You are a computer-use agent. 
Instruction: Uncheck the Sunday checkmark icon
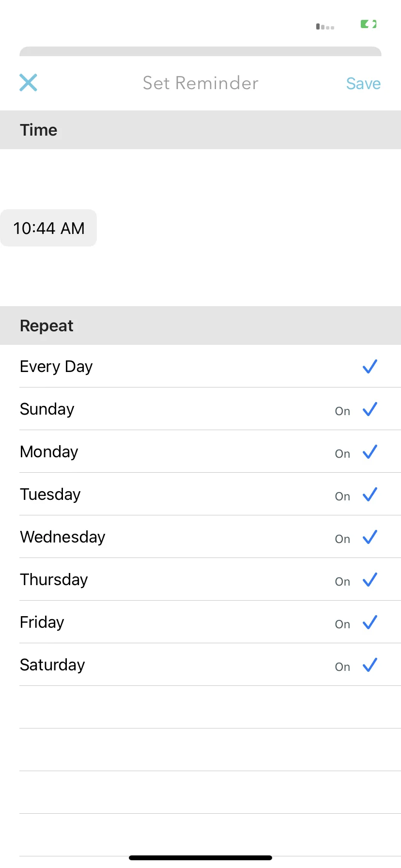coord(370,409)
